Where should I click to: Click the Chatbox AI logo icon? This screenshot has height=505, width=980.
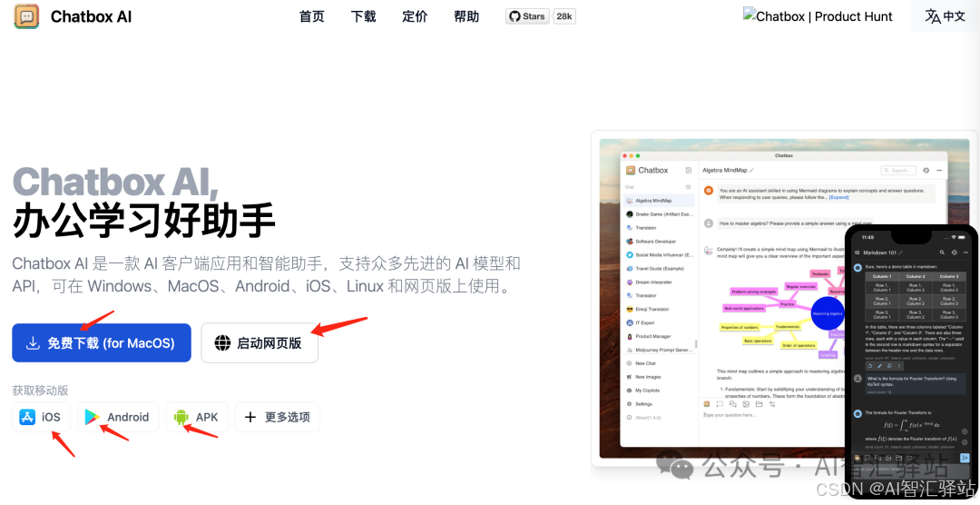[26, 16]
